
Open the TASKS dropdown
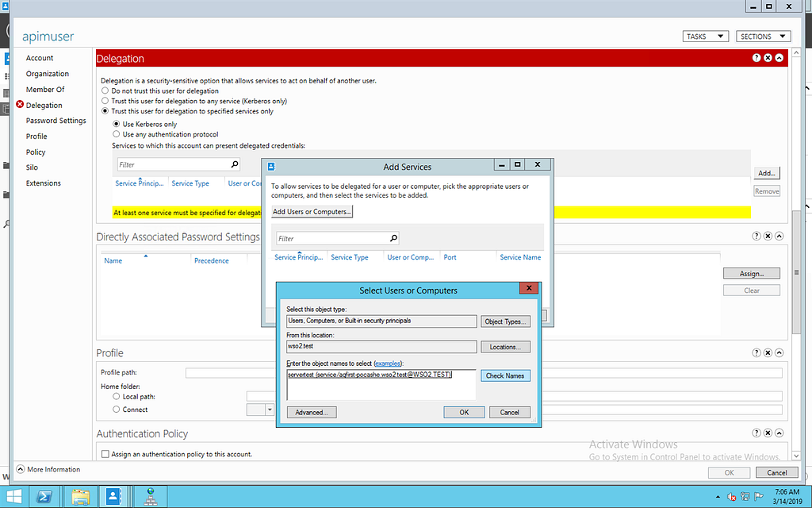click(705, 37)
